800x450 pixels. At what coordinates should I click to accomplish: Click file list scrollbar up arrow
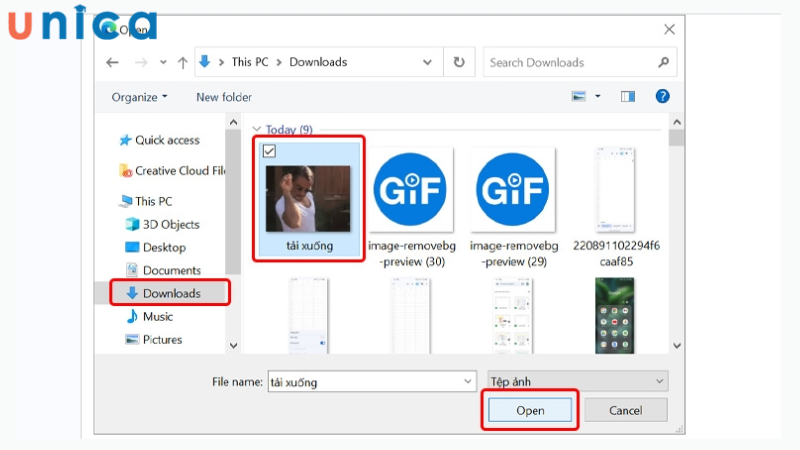coord(677,122)
